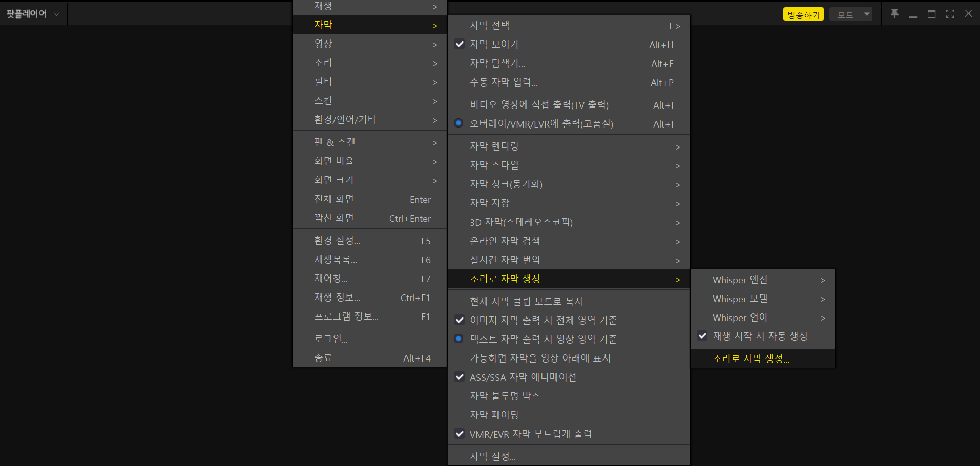The image size is (980, 466).
Task: Open 소리로 자막 생성... dialog entry
Action: click(x=751, y=358)
